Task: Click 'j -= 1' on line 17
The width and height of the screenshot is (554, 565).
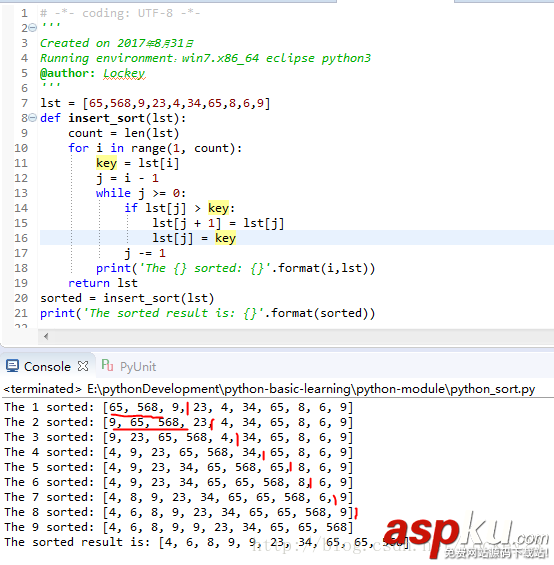Action: [x=145, y=253]
